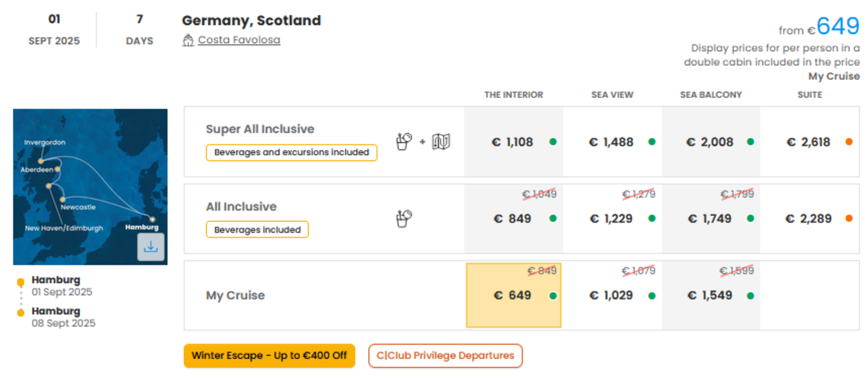Click the green dot beside € 1,108
This screenshot has height=378, width=868.
coord(553,142)
